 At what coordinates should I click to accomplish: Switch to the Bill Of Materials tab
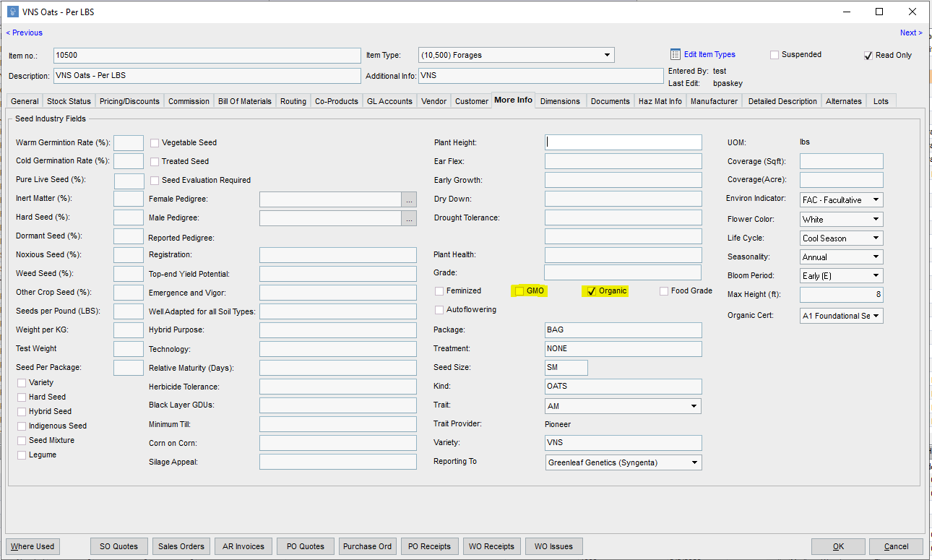point(245,101)
